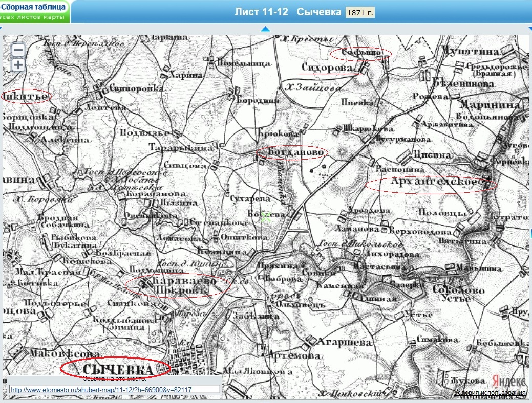Click the Лист 11-12 Сычевка title
This screenshot has width=532, height=403.
click(288, 12)
